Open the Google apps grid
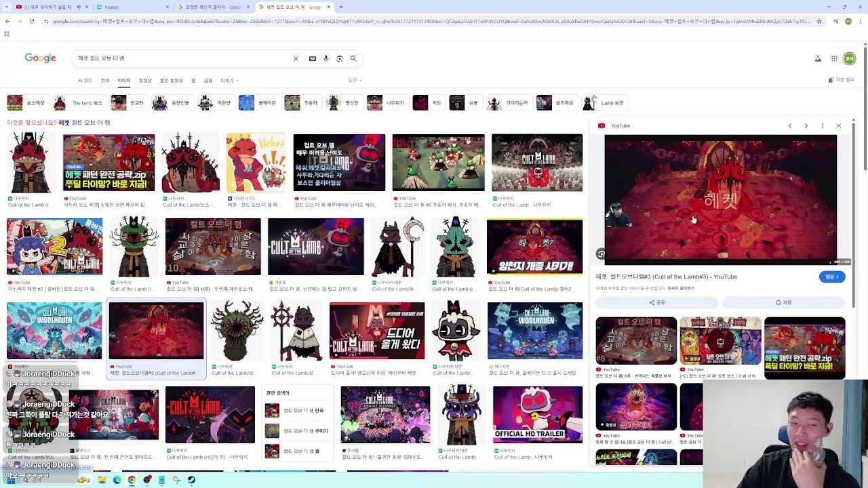The image size is (868, 488). click(x=834, y=59)
